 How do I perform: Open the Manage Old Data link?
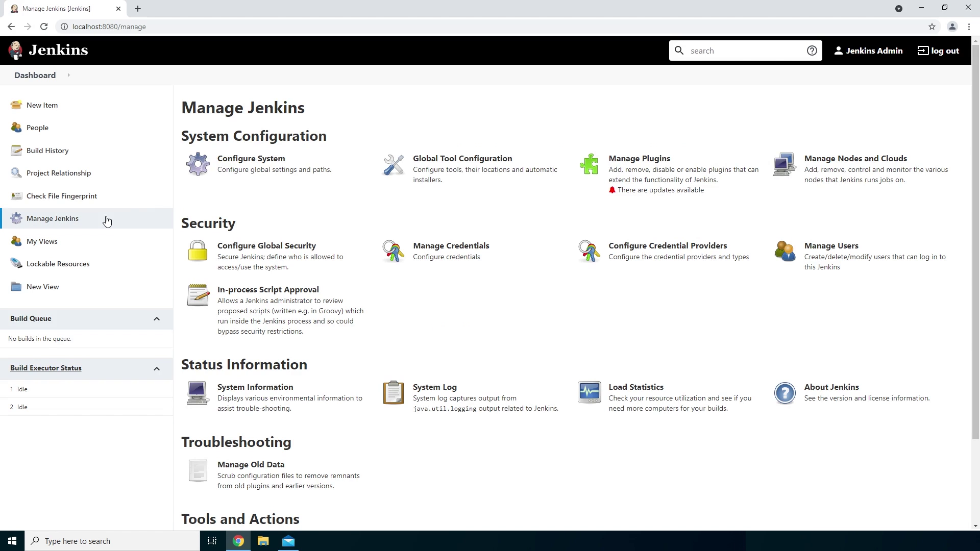pos(251,464)
